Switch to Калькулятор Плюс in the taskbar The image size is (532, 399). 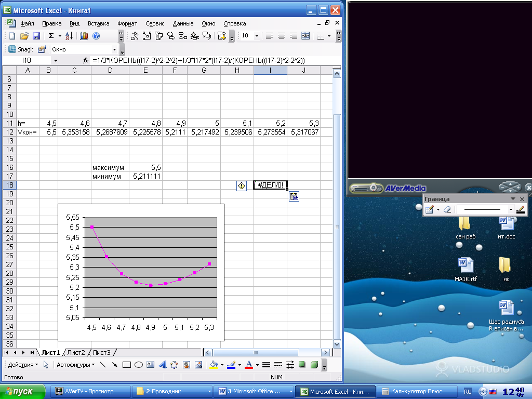pyautogui.click(x=416, y=391)
